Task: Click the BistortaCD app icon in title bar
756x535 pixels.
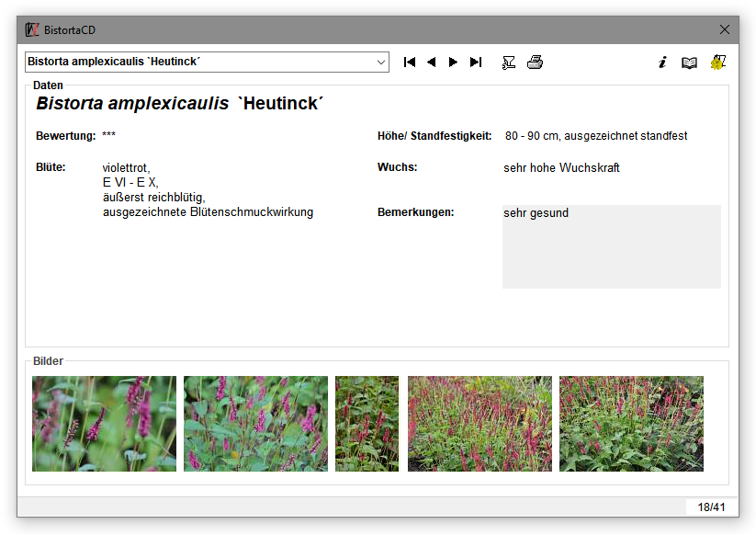Action: (32, 29)
